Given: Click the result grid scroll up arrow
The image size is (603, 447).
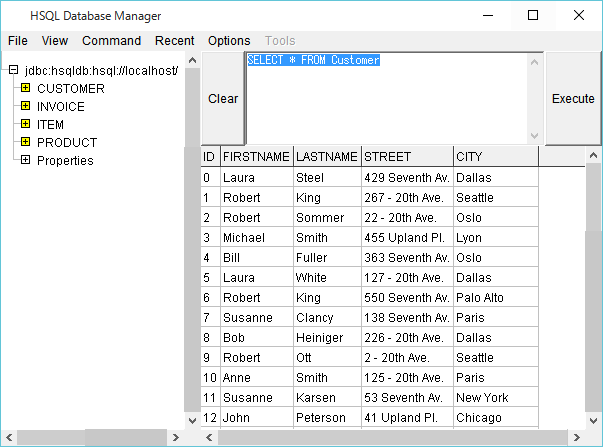Looking at the screenshot, I should coord(593,155).
